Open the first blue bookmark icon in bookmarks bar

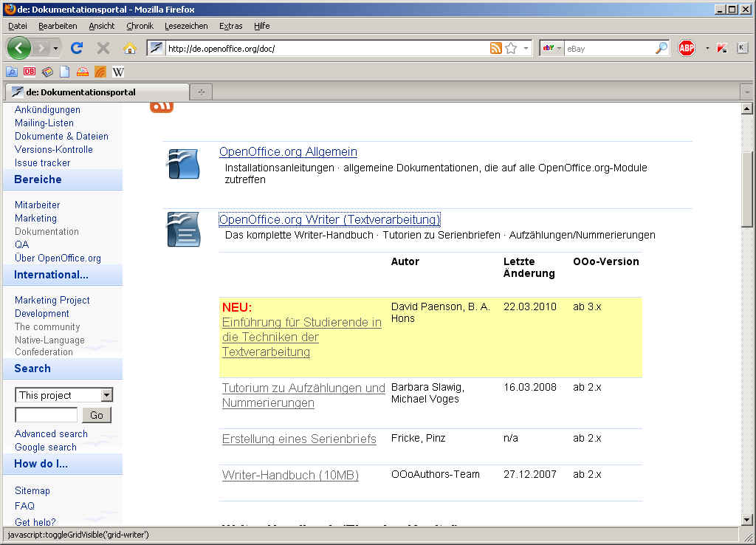point(12,72)
